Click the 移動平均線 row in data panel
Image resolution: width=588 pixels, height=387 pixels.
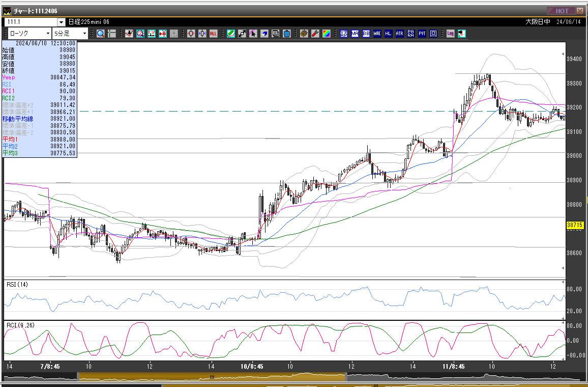point(39,119)
